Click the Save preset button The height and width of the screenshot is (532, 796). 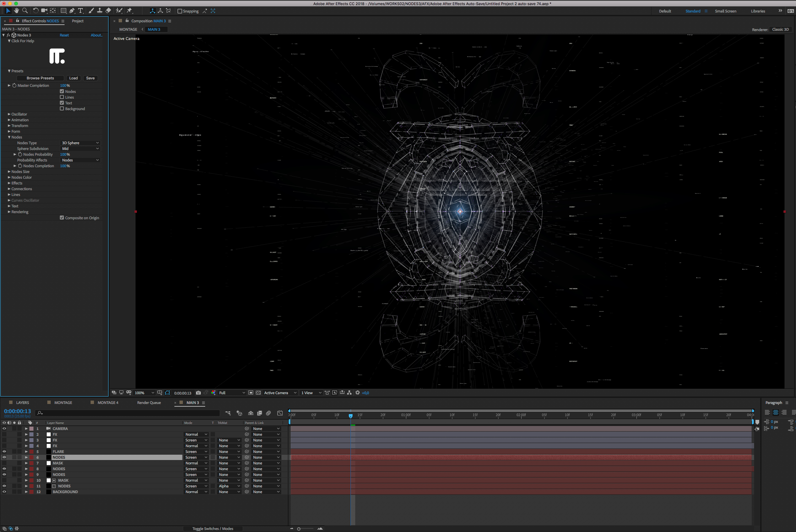90,78
